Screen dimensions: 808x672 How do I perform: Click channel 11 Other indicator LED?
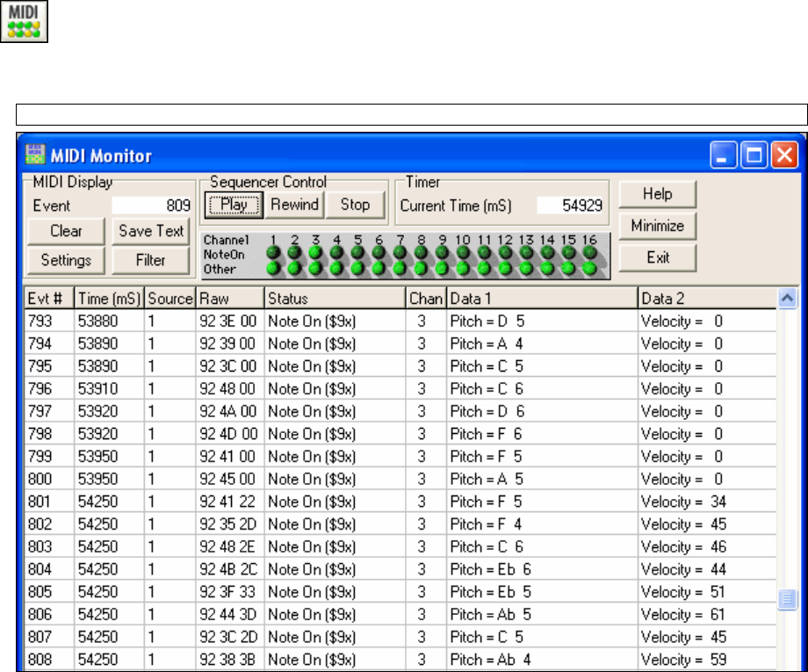(x=484, y=268)
